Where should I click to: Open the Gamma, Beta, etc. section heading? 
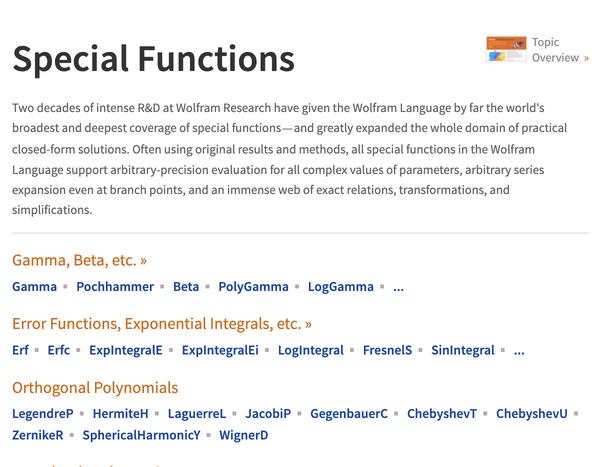point(79,260)
